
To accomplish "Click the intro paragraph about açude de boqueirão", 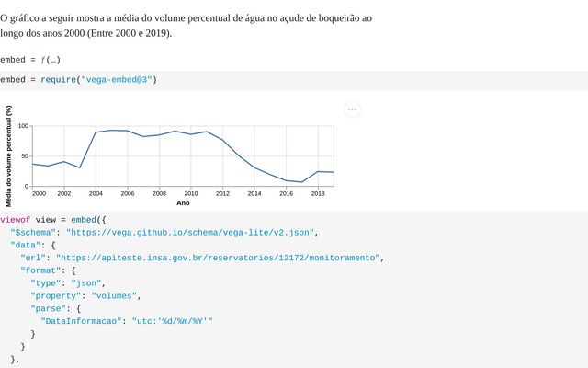I will [x=186, y=26].
